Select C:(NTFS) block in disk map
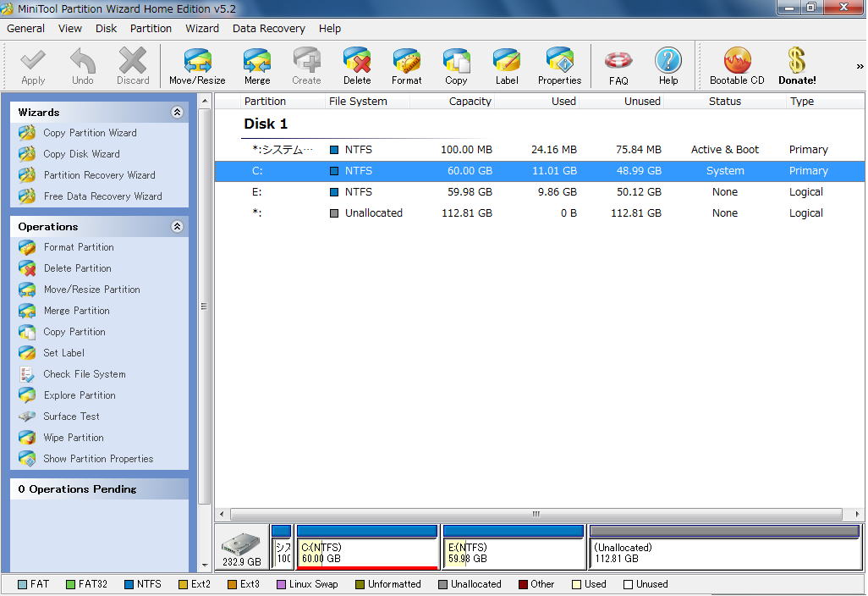The height and width of the screenshot is (596, 868). coord(367,547)
